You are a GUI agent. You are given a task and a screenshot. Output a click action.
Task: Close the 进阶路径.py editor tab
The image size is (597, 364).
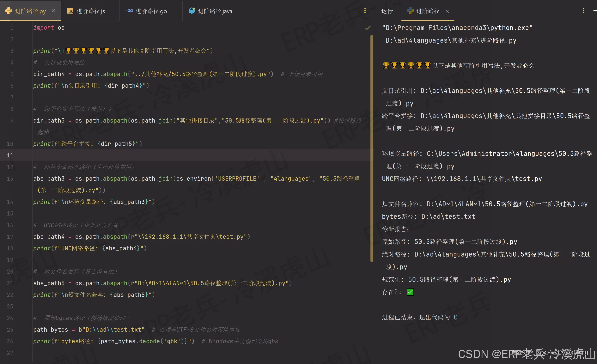coord(53,11)
